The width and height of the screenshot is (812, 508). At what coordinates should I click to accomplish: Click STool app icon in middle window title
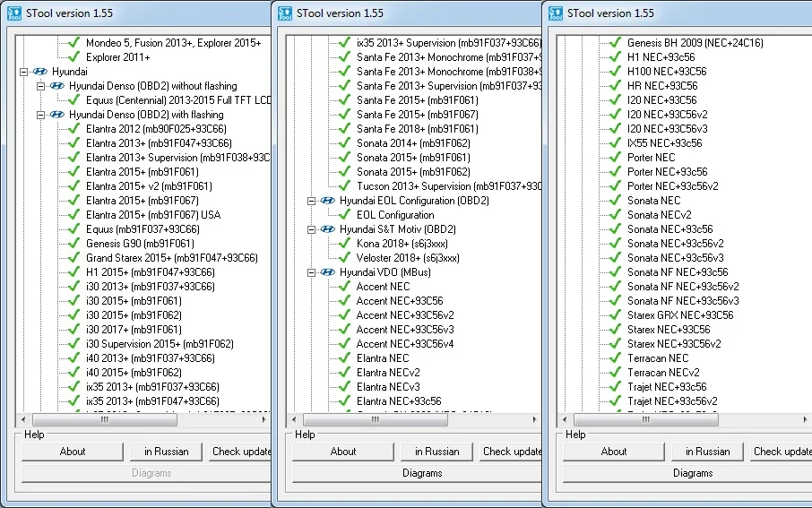[x=285, y=13]
